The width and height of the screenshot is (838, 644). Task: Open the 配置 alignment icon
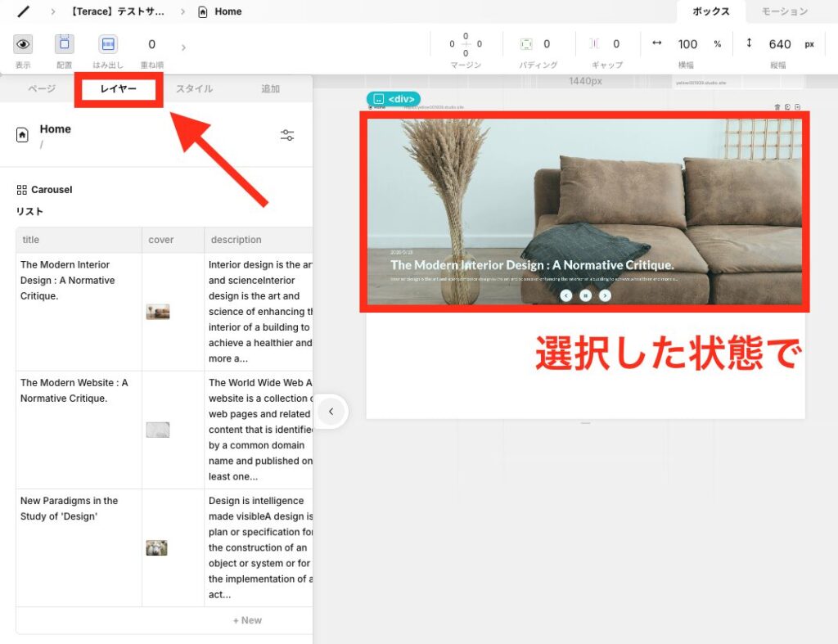tap(65, 44)
